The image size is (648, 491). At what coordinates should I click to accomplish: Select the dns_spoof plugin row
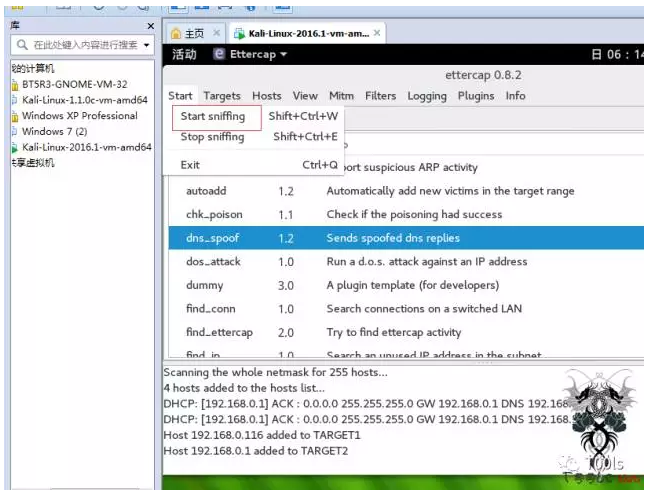406,238
